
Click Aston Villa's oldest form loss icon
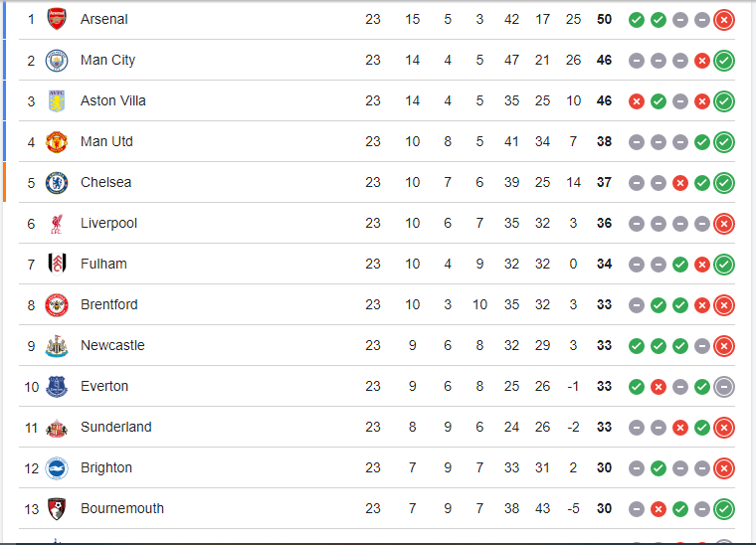[637, 101]
